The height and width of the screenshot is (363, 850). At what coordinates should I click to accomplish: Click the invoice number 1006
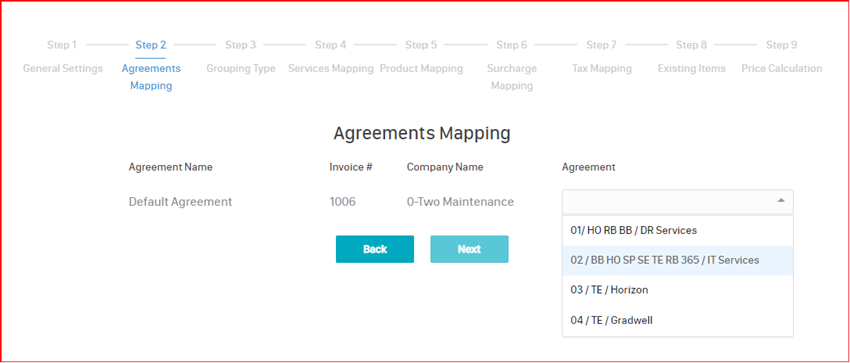coord(343,202)
